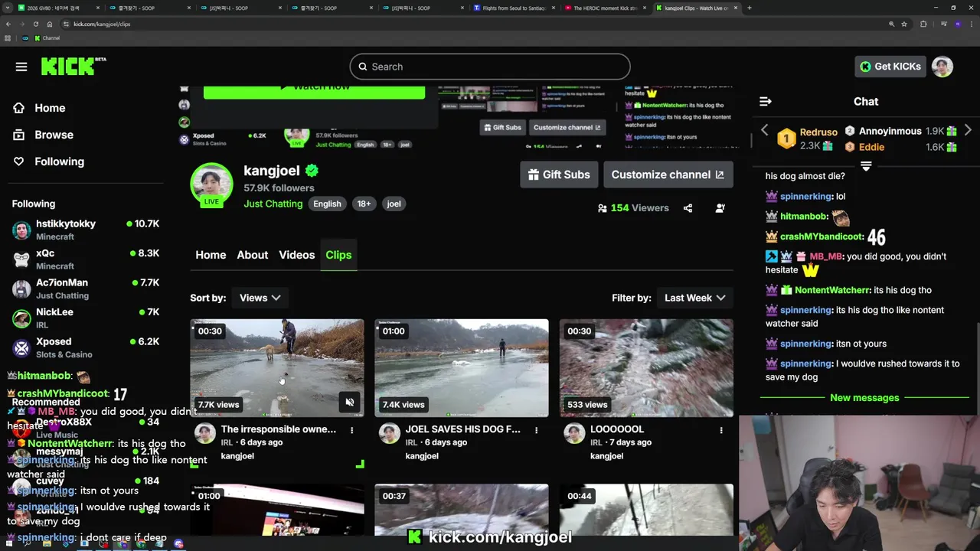Viewport: 980px width, 551px height.
Task: Open options for LOOOOOOL clip
Action: [x=720, y=430]
